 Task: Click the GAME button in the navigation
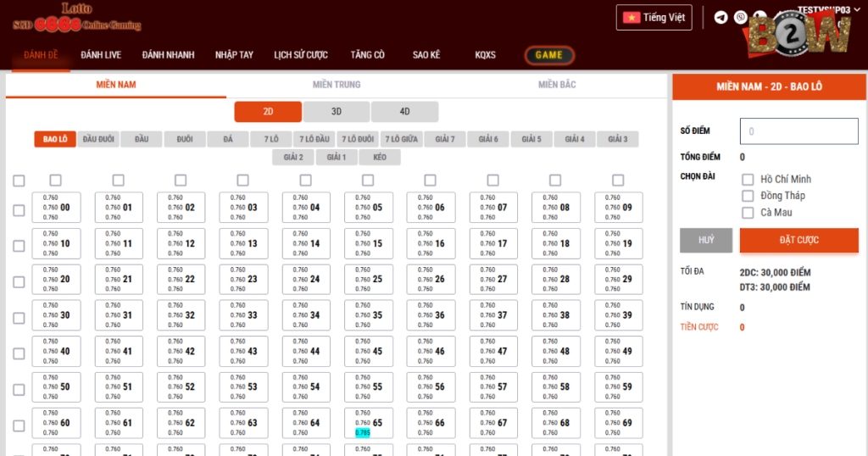click(549, 55)
